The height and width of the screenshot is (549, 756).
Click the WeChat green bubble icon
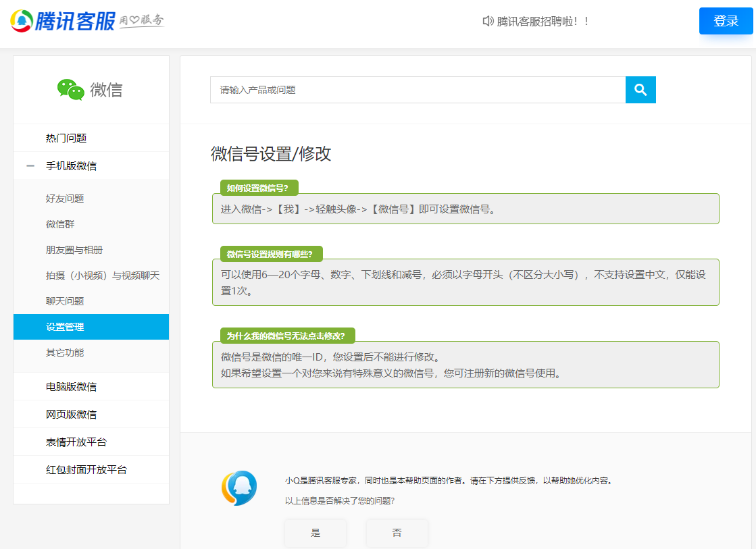71,90
